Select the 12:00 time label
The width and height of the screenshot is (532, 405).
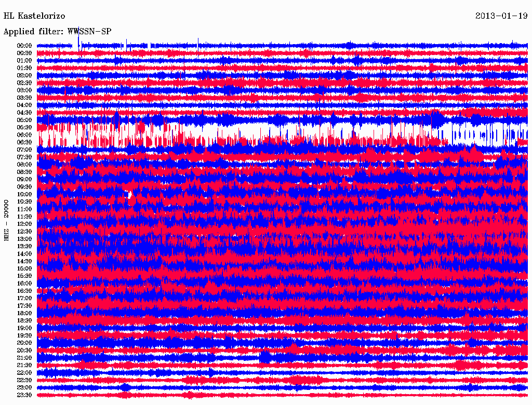24,224
